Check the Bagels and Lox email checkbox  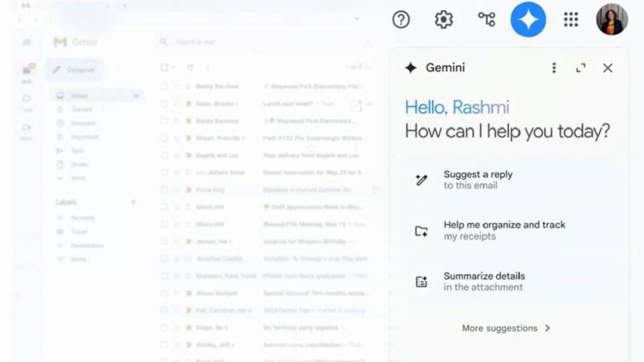[x=164, y=155]
